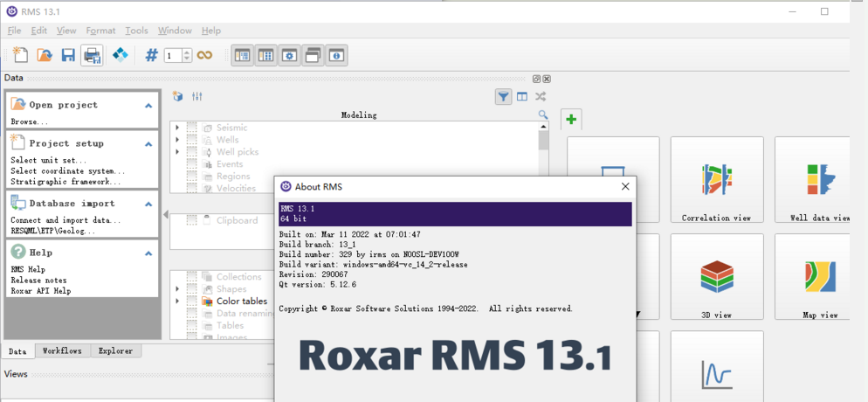Open the File menu
The width and height of the screenshot is (868, 402).
pyautogui.click(x=14, y=31)
